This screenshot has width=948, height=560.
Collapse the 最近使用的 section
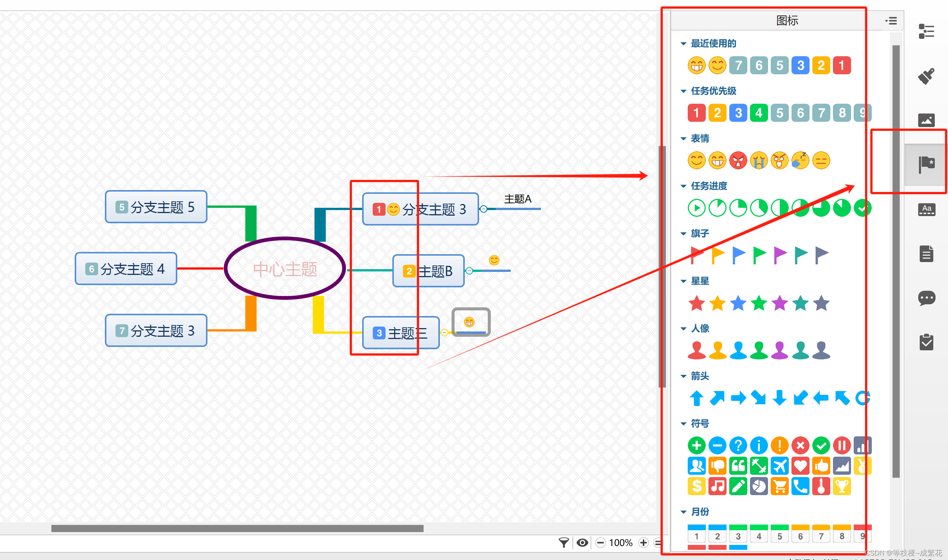(x=684, y=43)
